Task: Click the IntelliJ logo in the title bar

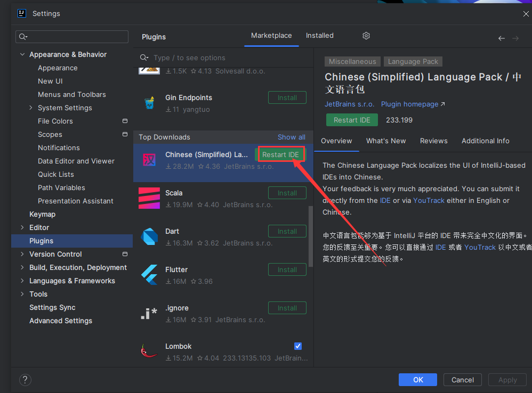Action: pyautogui.click(x=22, y=13)
